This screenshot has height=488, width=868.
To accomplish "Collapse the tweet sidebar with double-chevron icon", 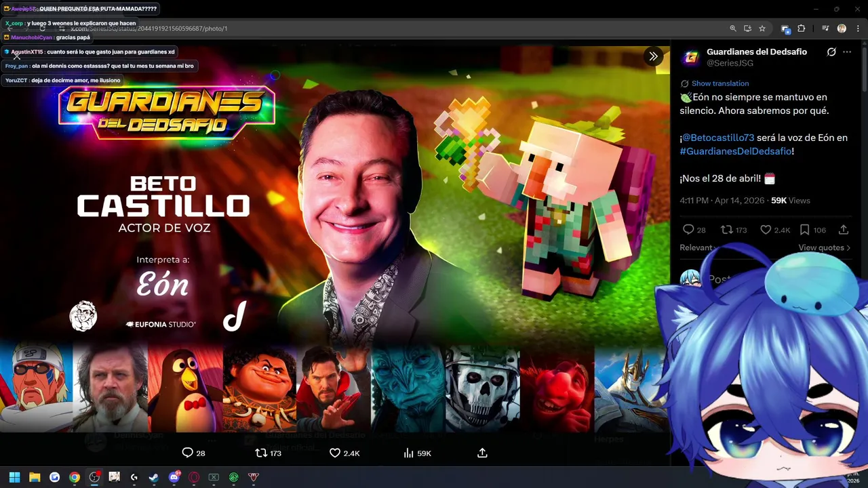I will (x=653, y=56).
